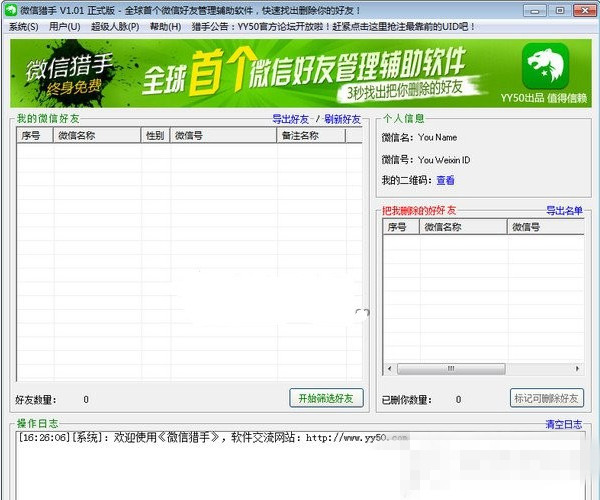View my QR code via 查看 link
Screen dimensions: 600x500
click(445, 180)
